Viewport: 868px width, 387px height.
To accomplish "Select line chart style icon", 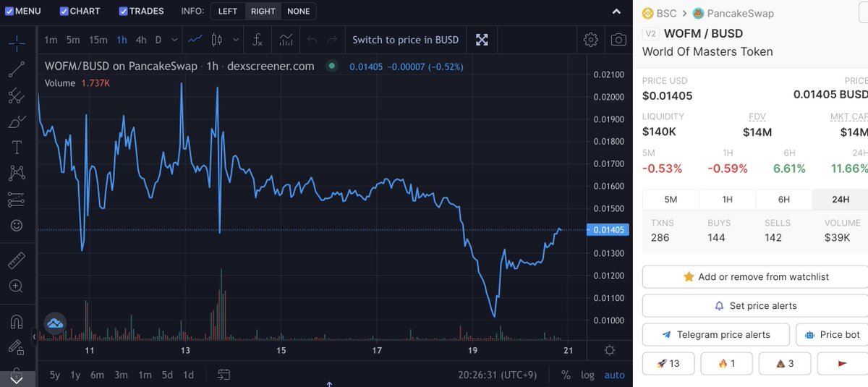I will pyautogui.click(x=195, y=40).
